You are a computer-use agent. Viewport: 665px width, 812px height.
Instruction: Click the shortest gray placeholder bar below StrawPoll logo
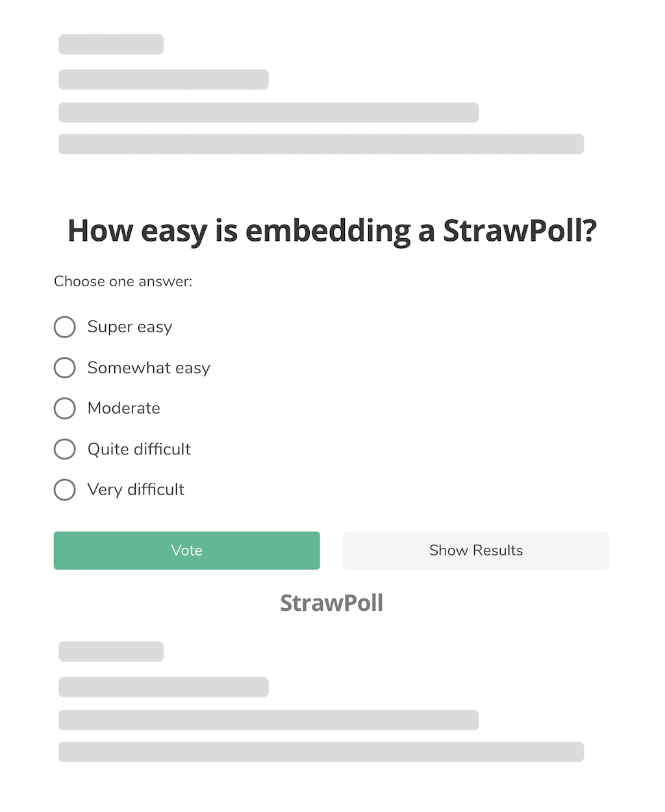point(111,652)
